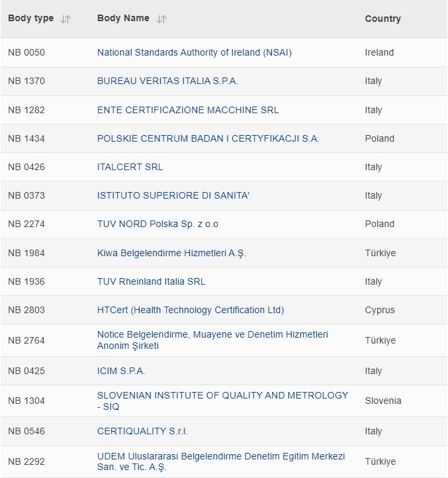This screenshot has width=448, height=478.
Task: Open CERTIQUALITY S.r.l. link
Action: pyautogui.click(x=142, y=432)
